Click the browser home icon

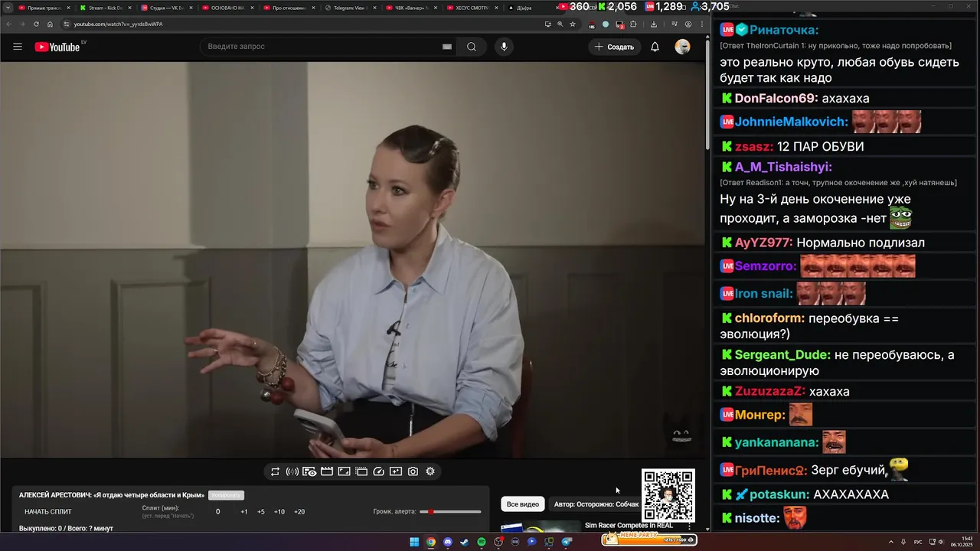pyautogui.click(x=50, y=24)
